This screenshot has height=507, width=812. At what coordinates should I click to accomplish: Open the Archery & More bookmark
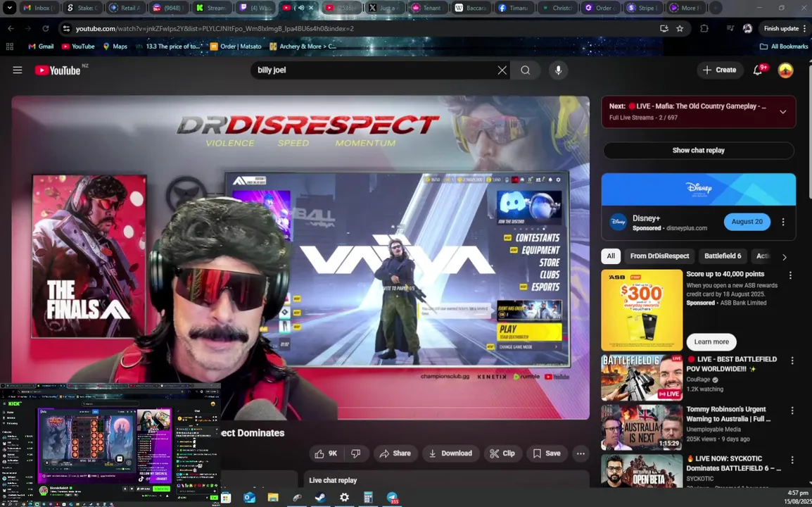[x=303, y=46]
